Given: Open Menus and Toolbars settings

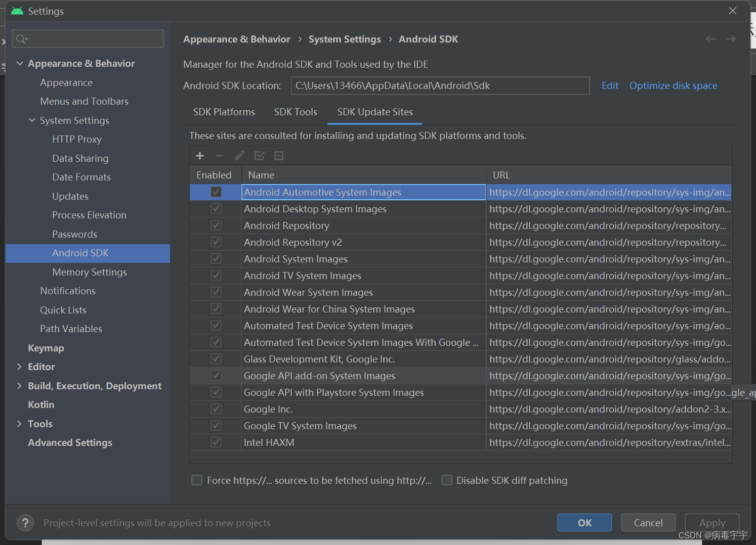Looking at the screenshot, I should tap(84, 101).
